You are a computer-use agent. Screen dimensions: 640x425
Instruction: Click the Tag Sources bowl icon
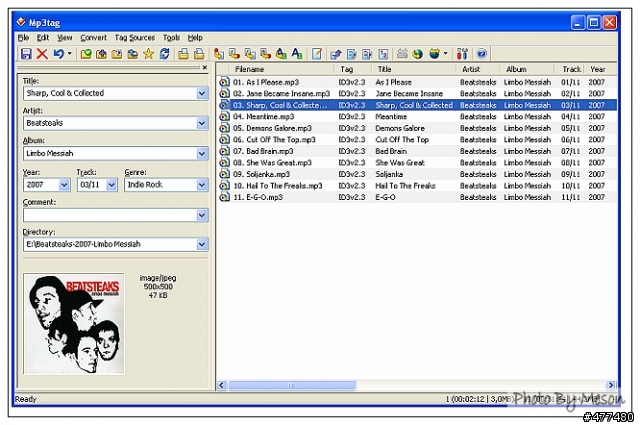[x=434, y=54]
